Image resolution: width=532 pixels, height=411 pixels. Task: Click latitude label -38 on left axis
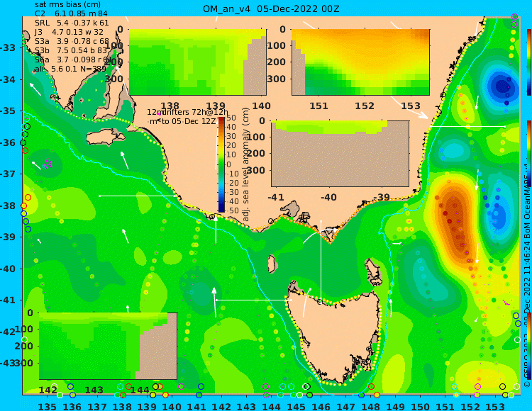8,206
